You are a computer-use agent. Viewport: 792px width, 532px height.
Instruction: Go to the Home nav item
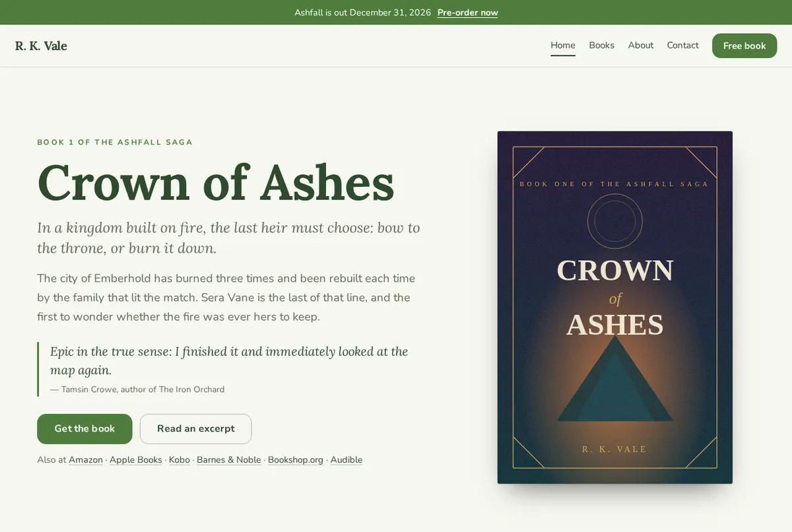tap(563, 46)
